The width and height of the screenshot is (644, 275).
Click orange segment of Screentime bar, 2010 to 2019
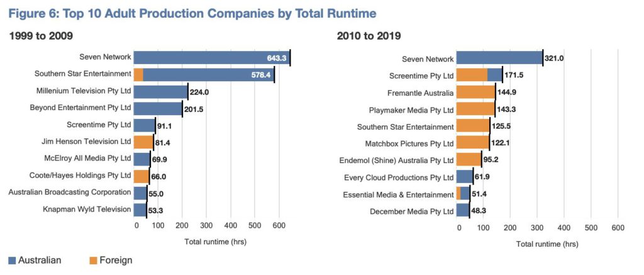[472, 76]
